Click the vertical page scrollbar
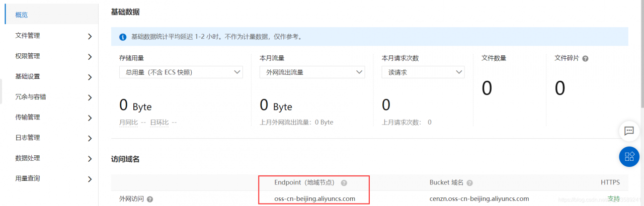The width and height of the screenshot is (644, 206). (641, 54)
